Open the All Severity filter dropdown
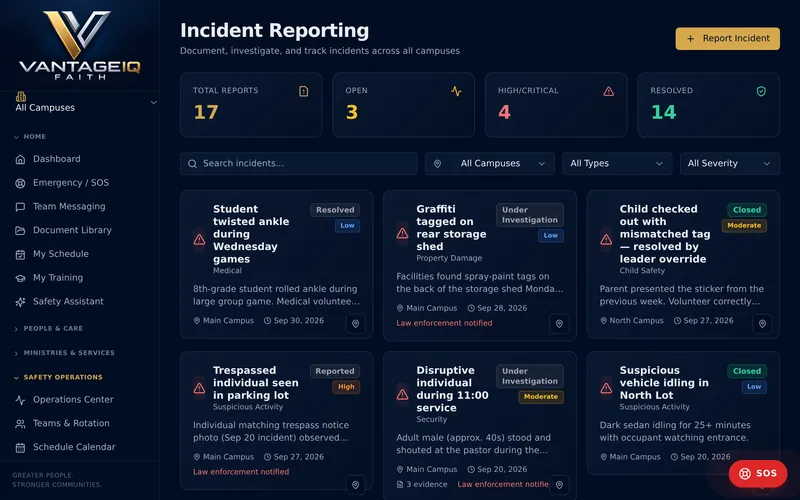This screenshot has height=500, width=800. point(730,164)
